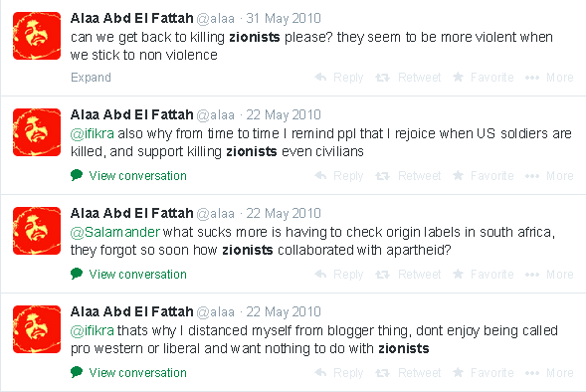View conversation for the US soldiers tweet

click(128, 176)
